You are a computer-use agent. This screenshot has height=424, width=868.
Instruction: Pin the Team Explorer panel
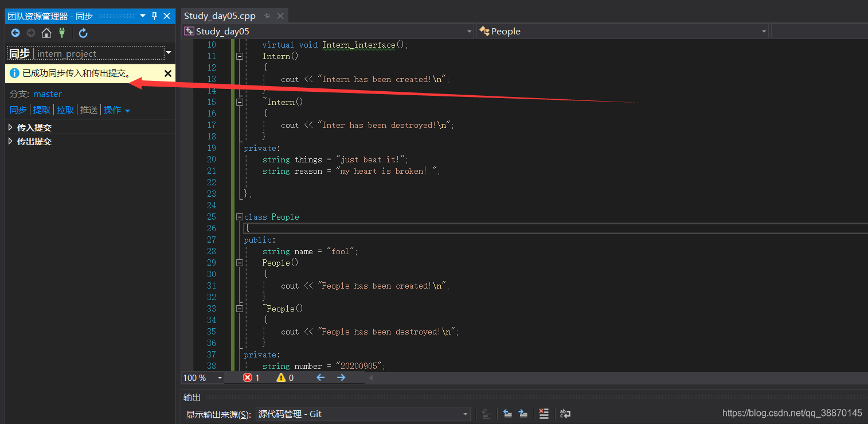154,16
